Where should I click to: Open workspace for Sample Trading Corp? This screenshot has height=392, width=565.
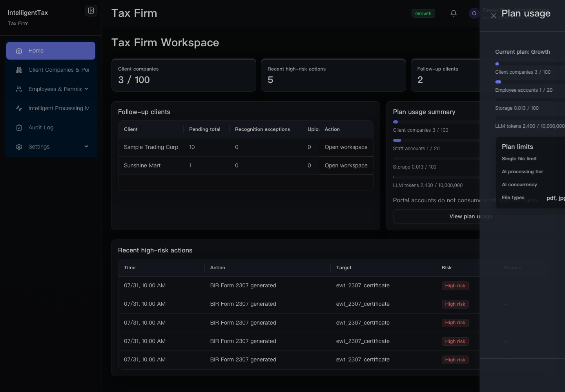346,147
